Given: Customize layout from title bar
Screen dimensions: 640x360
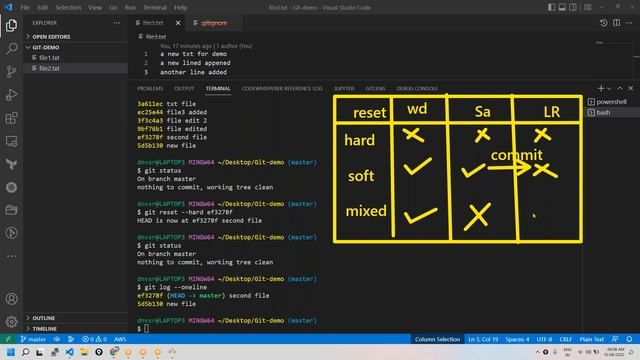Looking at the screenshot, I should click(x=588, y=7).
